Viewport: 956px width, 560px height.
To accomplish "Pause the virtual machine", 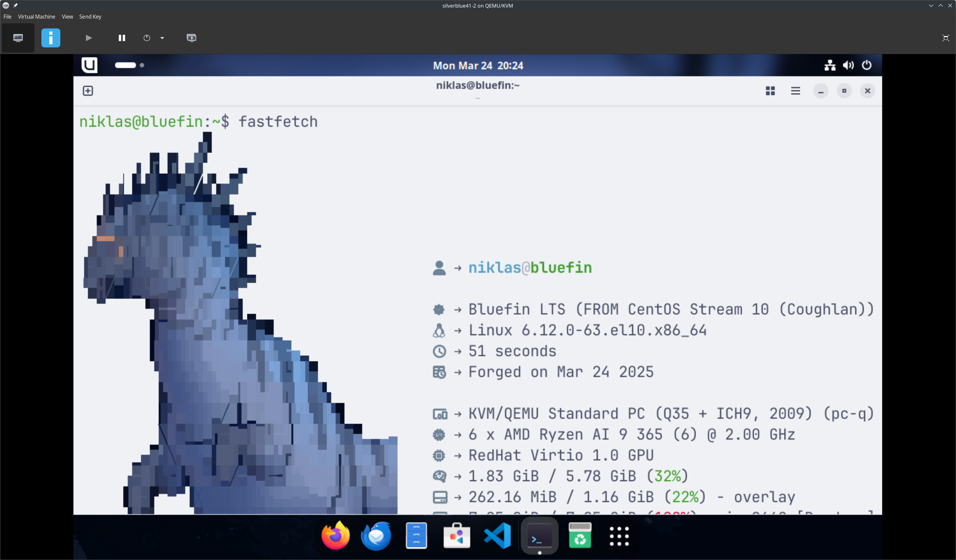I will [x=122, y=38].
